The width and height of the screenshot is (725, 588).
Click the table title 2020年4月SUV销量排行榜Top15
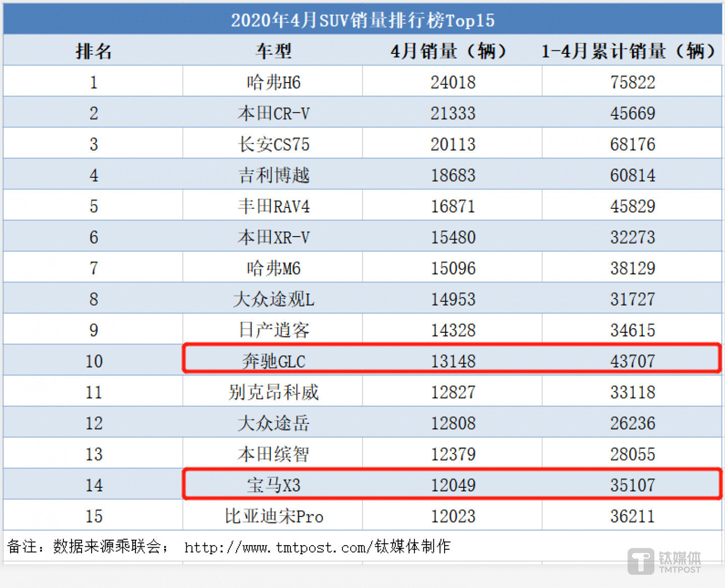coord(362,20)
